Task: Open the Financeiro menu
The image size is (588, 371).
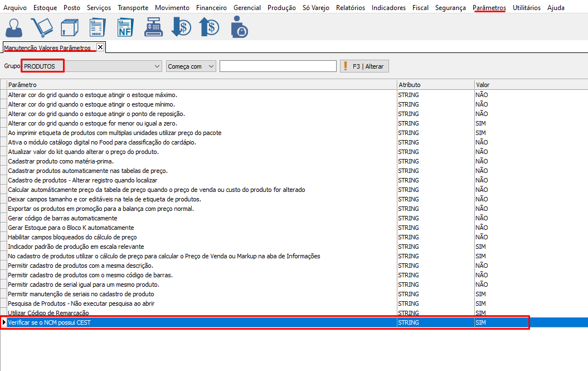Action: [211, 8]
